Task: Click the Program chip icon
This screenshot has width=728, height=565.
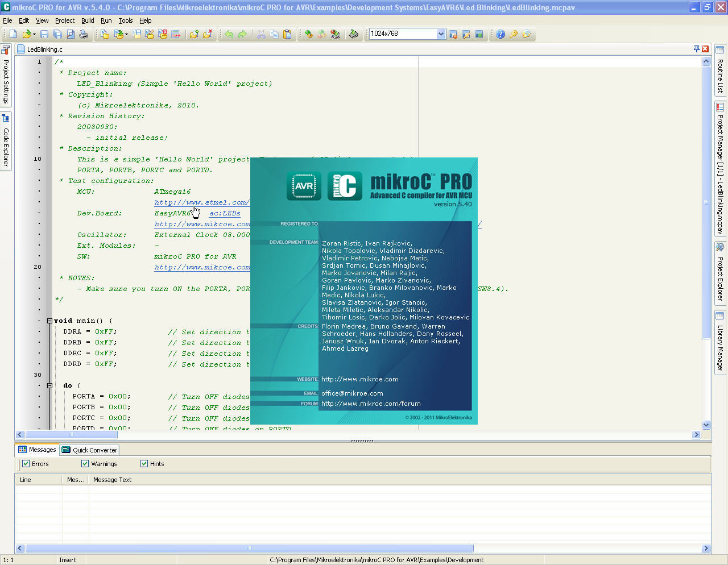Action: click(354, 34)
